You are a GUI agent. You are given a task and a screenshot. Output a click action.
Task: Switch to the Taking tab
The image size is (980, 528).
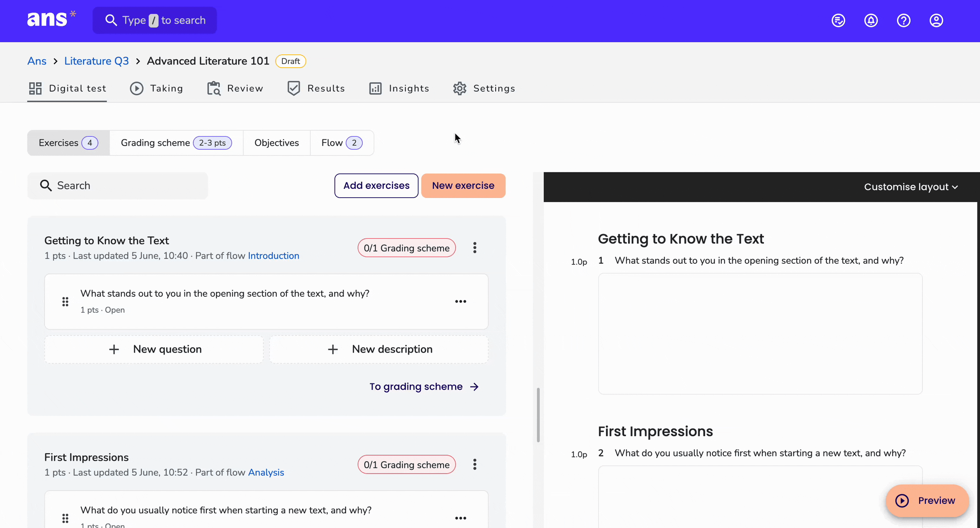(156, 88)
